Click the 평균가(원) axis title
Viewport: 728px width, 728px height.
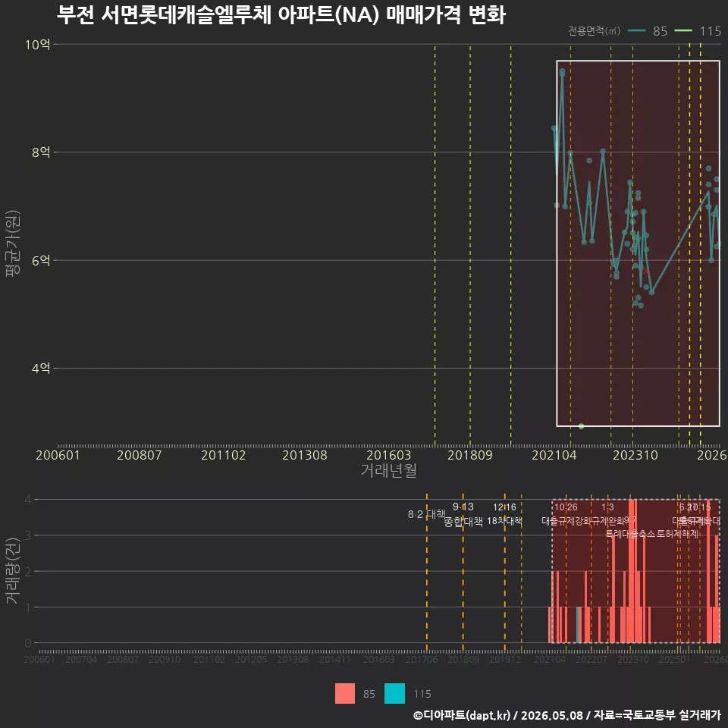[x=13, y=243]
